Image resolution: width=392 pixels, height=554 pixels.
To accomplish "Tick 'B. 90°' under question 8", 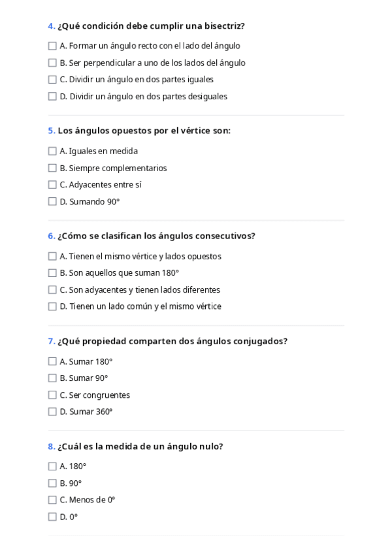I will 52,483.
